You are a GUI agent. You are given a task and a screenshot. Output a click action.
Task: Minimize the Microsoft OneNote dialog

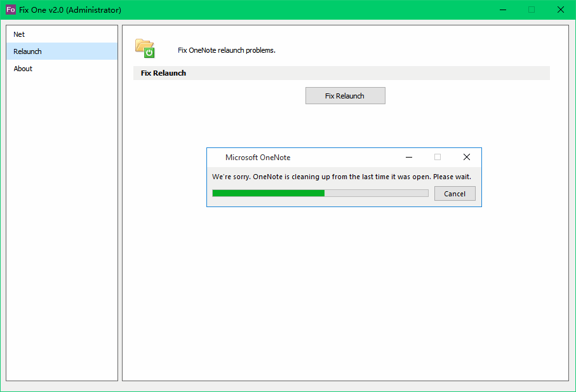pyautogui.click(x=409, y=157)
